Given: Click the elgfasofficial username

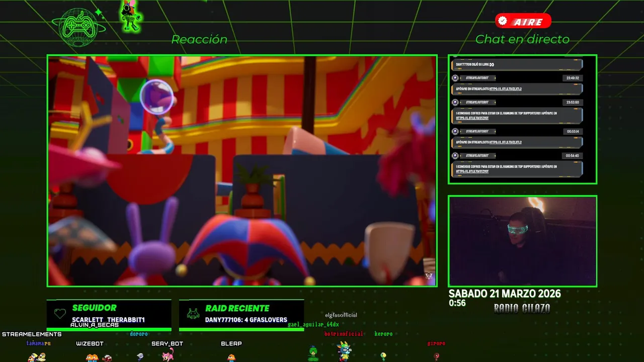Looking at the screenshot, I should [341, 315].
